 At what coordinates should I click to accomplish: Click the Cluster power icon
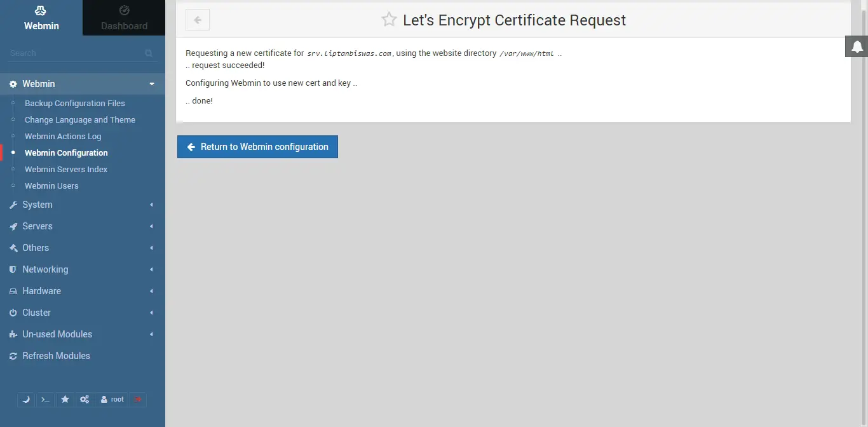(13, 313)
